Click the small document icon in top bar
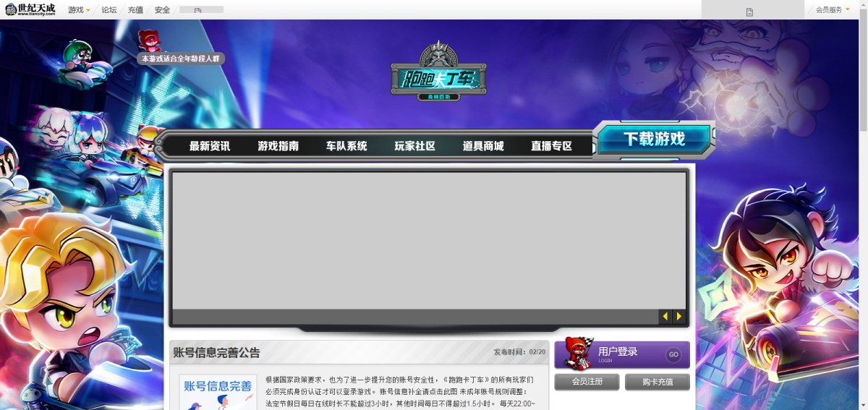 click(749, 12)
